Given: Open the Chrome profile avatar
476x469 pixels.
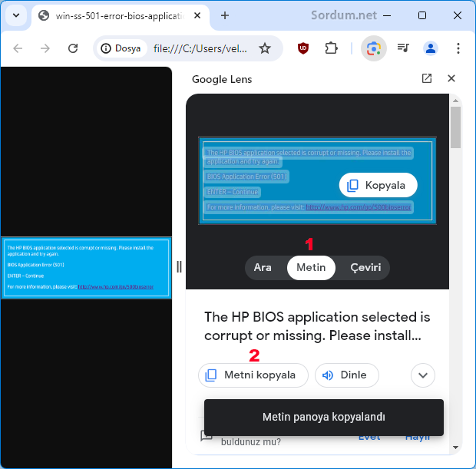Looking at the screenshot, I should 431,48.
